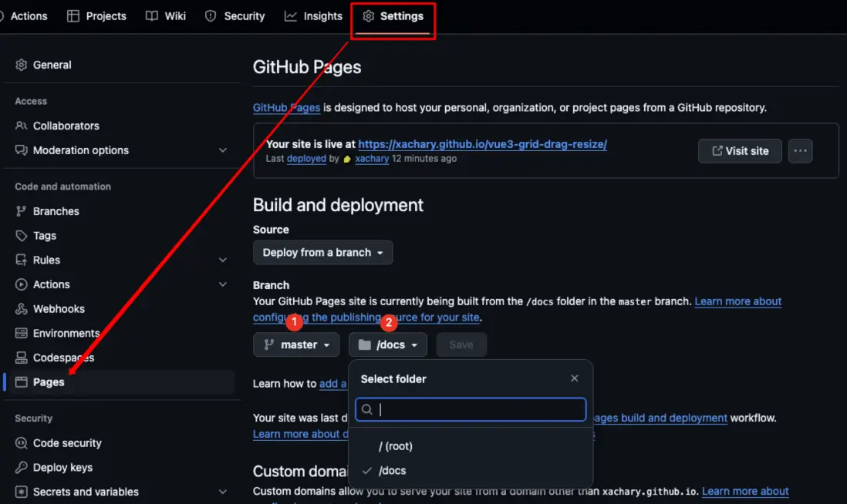The height and width of the screenshot is (504, 847).
Task: Choose the checked /docs folder option
Action: pos(392,471)
